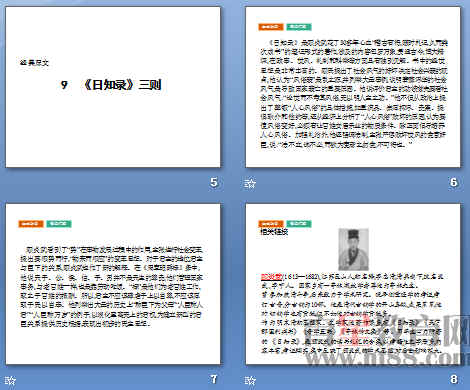Click the green tag button on slide 7
The width and height of the screenshot is (470, 390).
coord(59,224)
